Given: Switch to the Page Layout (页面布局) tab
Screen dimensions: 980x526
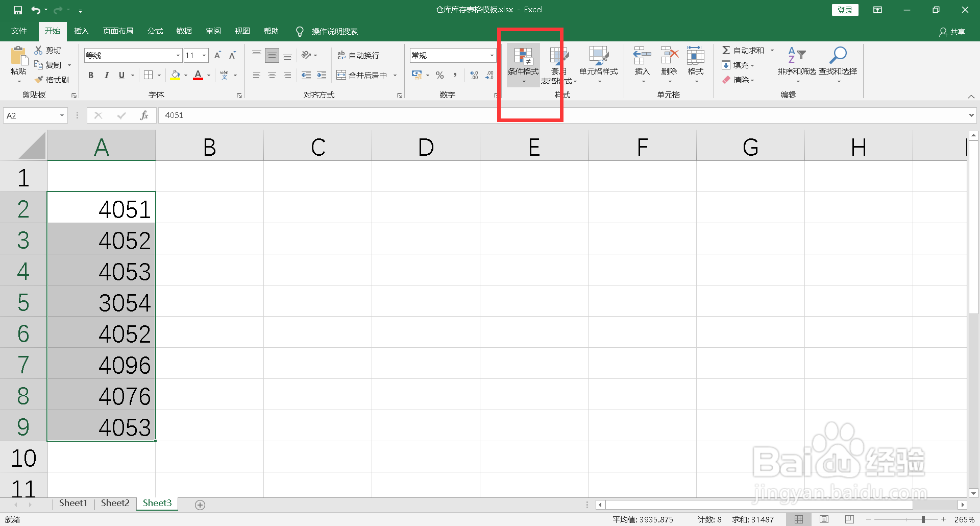Looking at the screenshot, I should pos(118,31).
